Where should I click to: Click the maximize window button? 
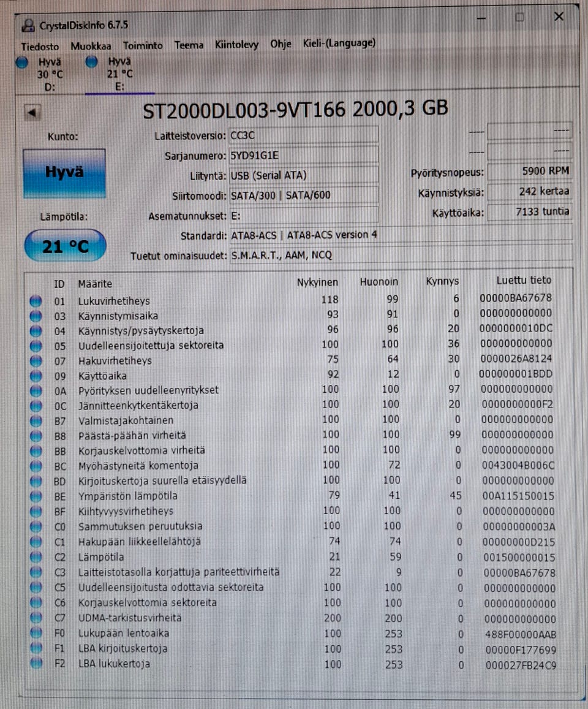click(520, 17)
